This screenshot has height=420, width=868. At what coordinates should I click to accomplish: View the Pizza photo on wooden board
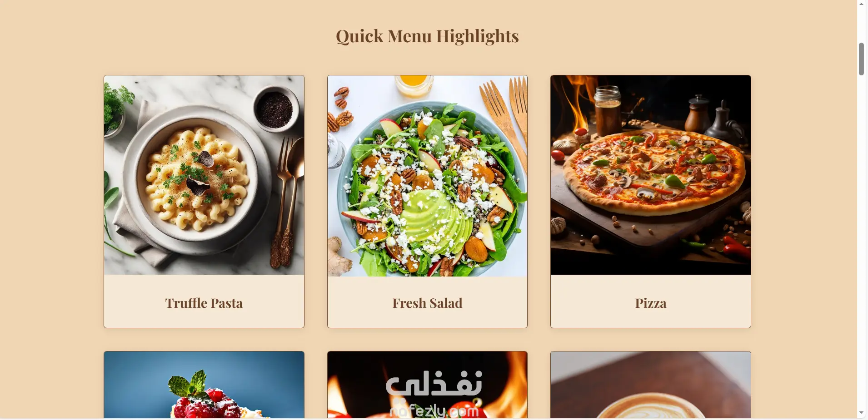[651, 175]
